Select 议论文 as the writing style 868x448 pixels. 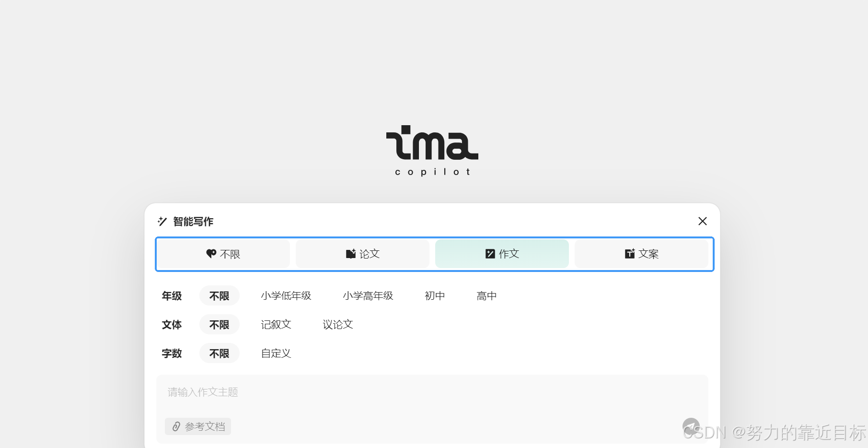(338, 325)
